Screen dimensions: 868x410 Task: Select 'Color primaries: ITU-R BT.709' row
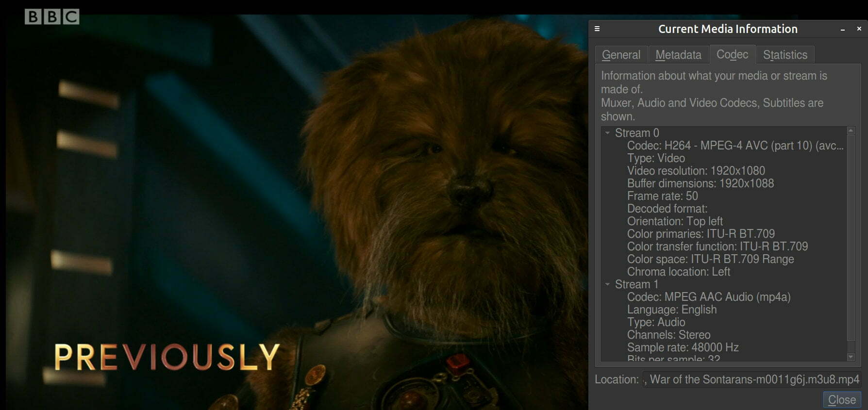(724, 233)
